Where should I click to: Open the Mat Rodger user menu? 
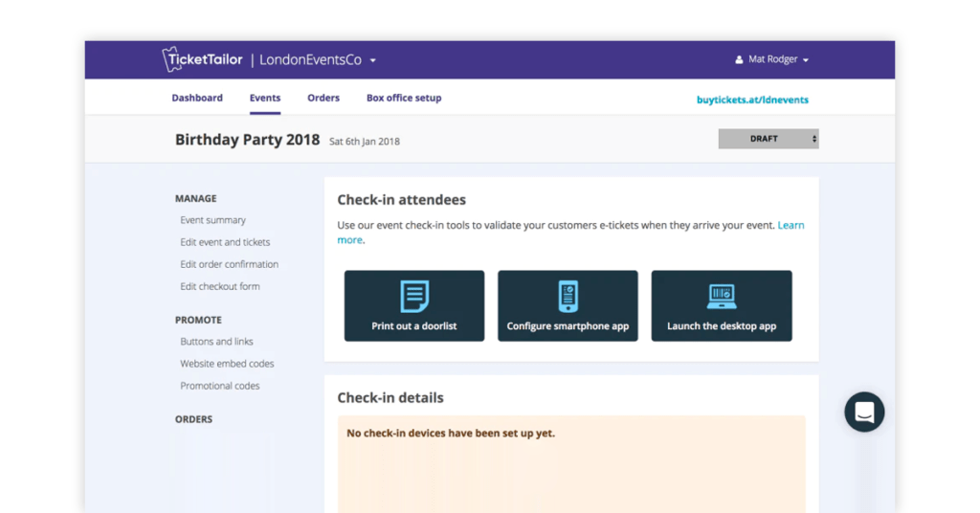772,59
